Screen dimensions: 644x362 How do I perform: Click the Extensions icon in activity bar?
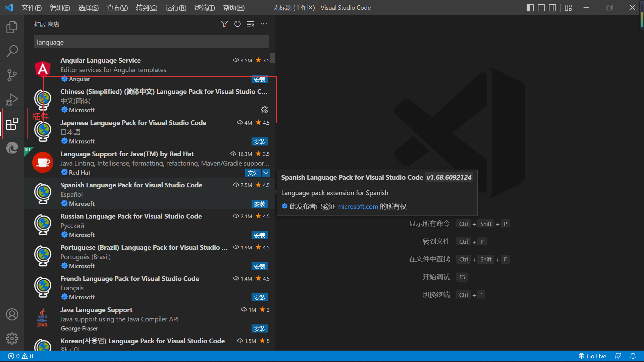[12, 124]
